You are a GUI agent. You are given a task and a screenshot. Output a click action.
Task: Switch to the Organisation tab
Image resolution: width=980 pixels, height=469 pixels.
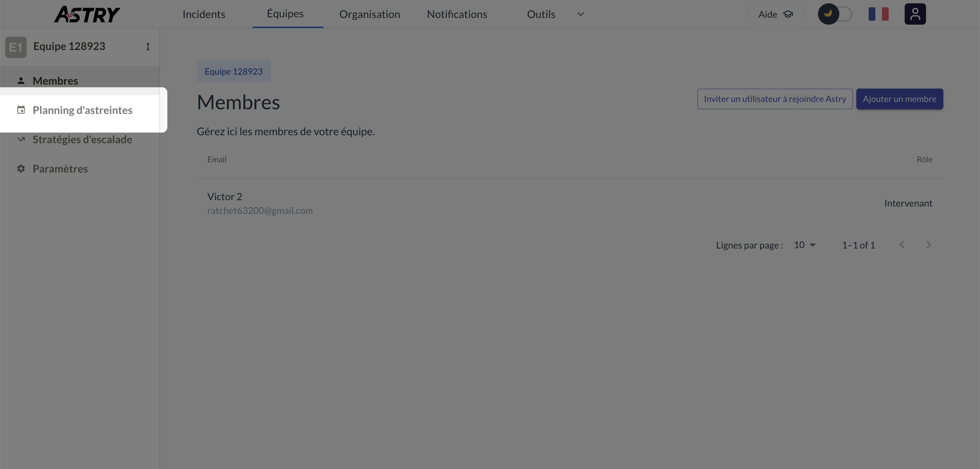(369, 14)
